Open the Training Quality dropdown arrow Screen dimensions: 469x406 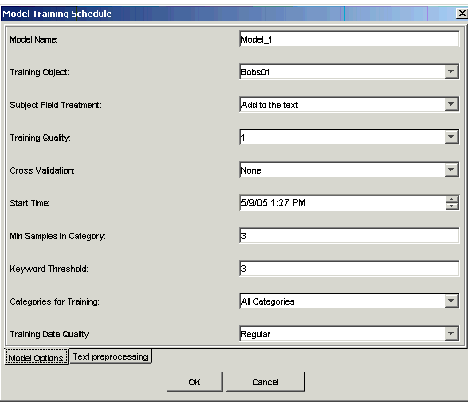point(451,137)
